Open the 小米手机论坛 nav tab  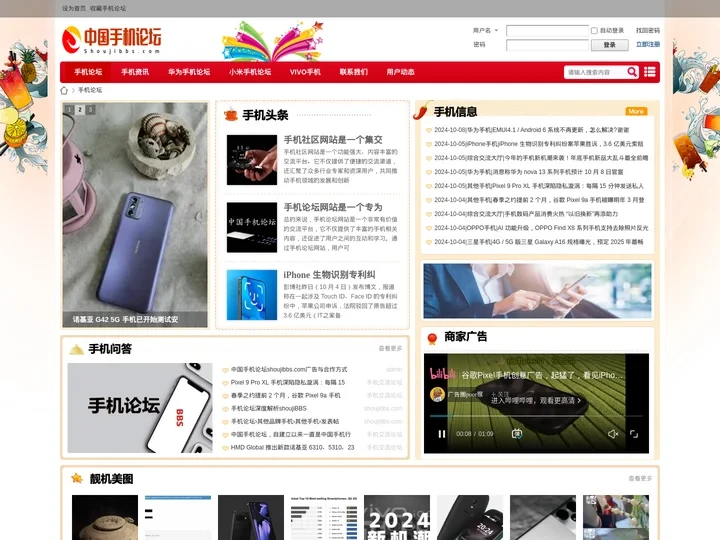pyautogui.click(x=250, y=72)
